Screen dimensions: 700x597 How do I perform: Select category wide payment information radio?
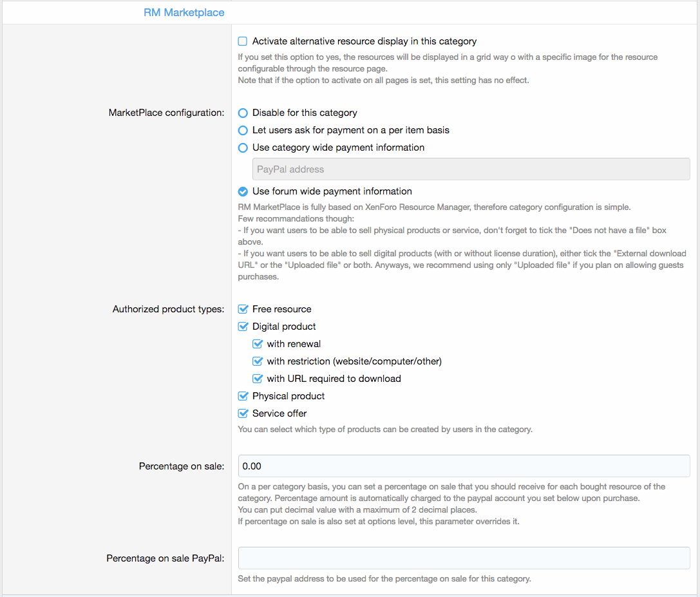pos(243,147)
